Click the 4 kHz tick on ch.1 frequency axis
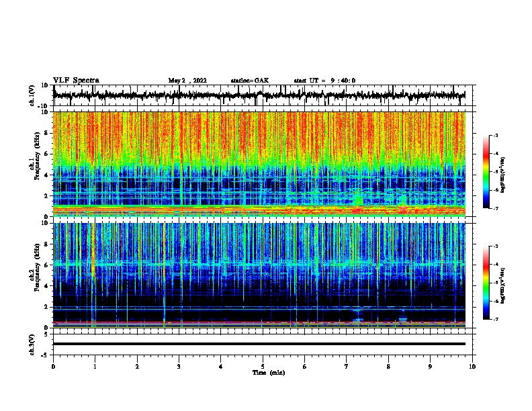Viewport: 532px width, 411px height. (46, 175)
